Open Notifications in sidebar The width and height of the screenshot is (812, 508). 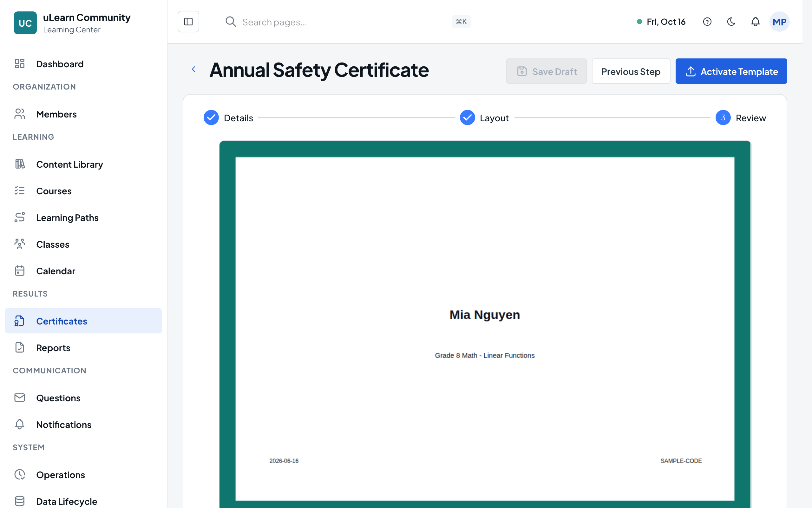[83, 425]
